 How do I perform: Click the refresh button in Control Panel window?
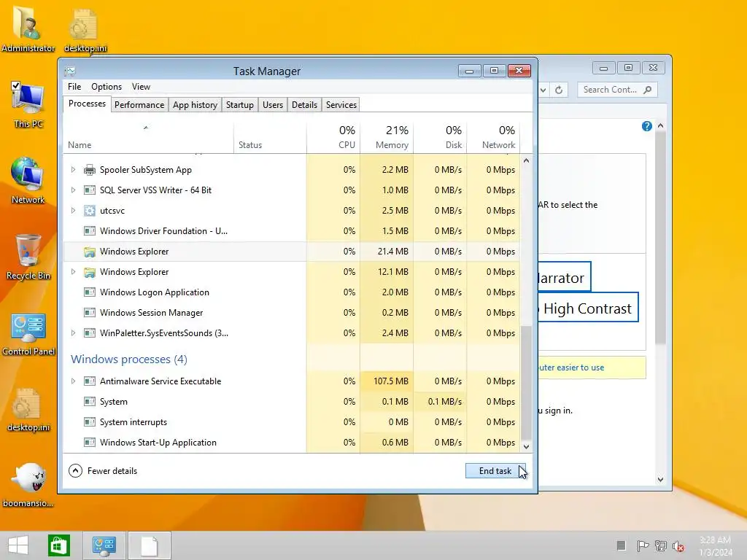(x=559, y=90)
